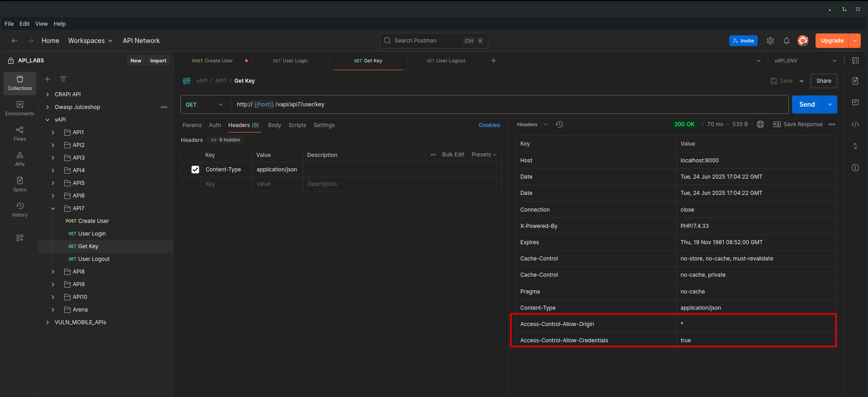Click the Send button
The height and width of the screenshot is (397, 868).
click(x=807, y=104)
